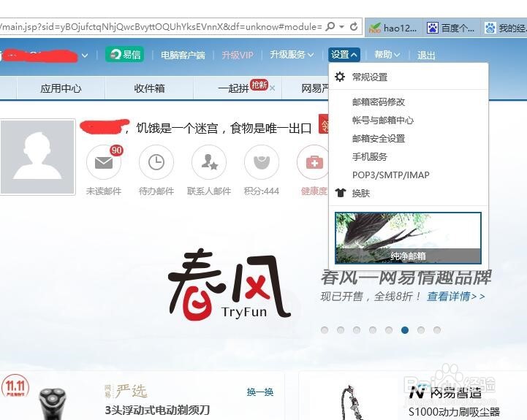The height and width of the screenshot is (420, 527).
Task: Click the 换一换 refresh link
Action: tap(259, 392)
